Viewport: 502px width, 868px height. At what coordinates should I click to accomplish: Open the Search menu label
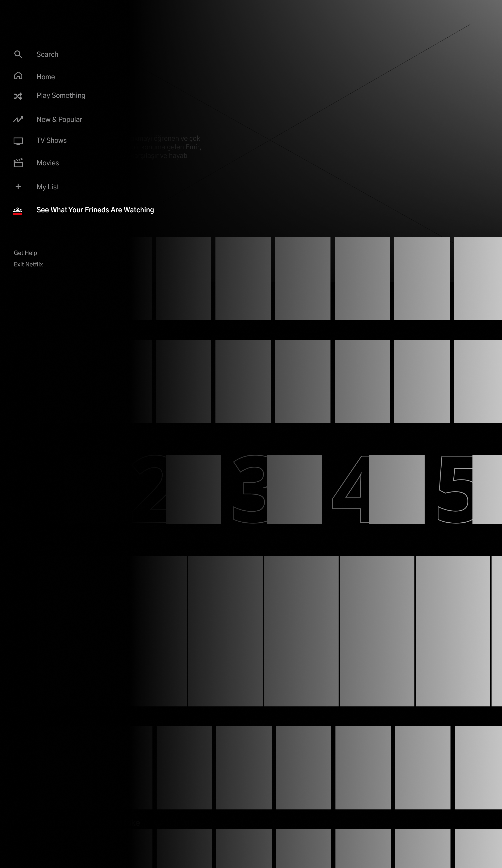pyautogui.click(x=47, y=54)
